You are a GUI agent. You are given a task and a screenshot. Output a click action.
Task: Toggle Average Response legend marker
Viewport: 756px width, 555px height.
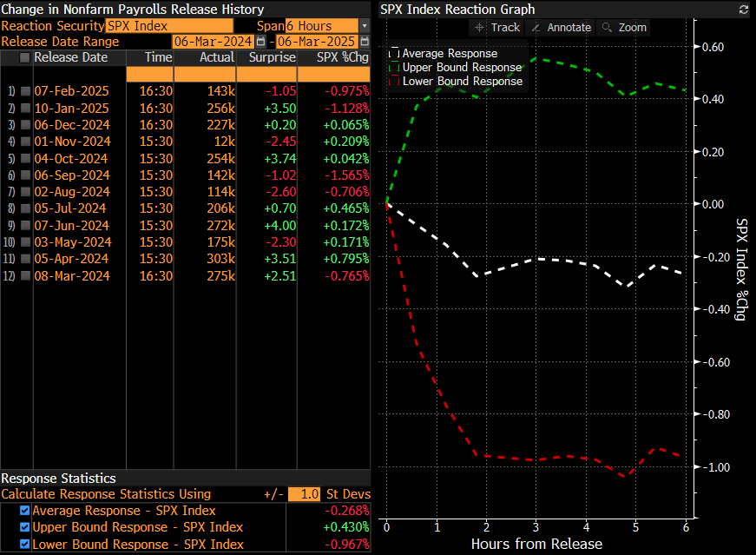[x=394, y=53]
